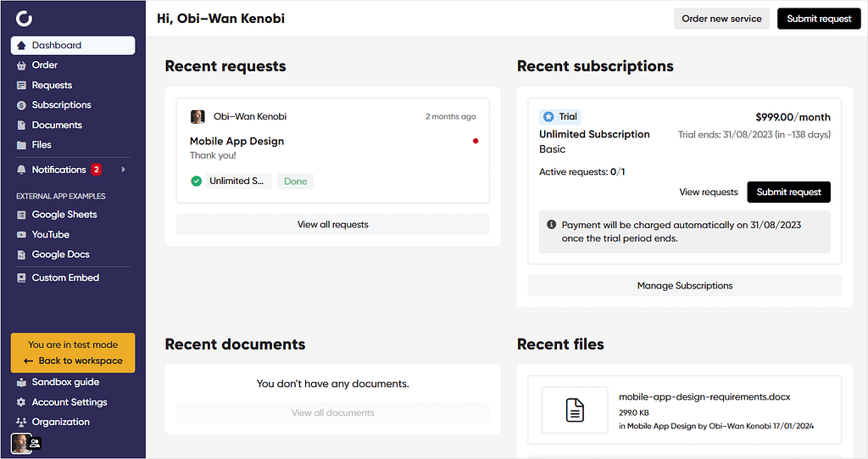This screenshot has width=868, height=459.
Task: Click the Sandbox guide icon
Action: (x=21, y=383)
